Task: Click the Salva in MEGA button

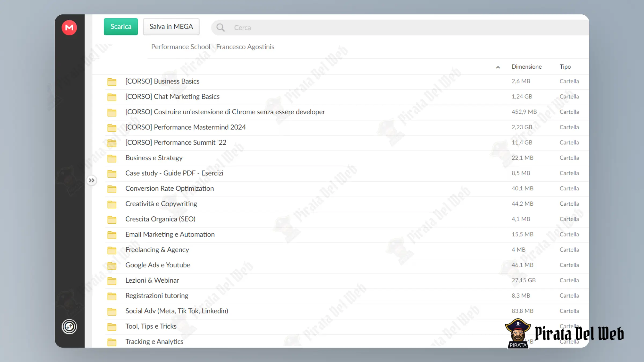Action: tap(171, 27)
